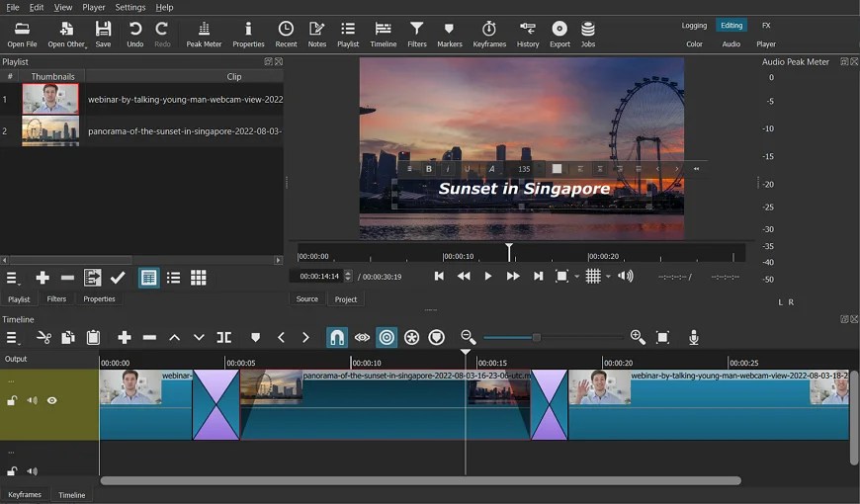Toggle ripple all tracks

(x=411, y=337)
